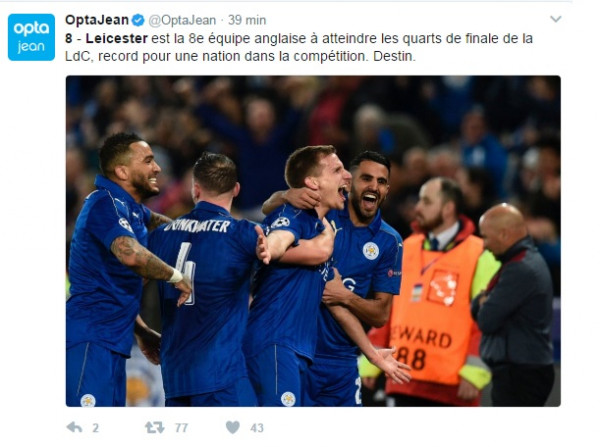Retweet using the retweet arrows icon
This screenshot has width=600, height=447.
155,427
